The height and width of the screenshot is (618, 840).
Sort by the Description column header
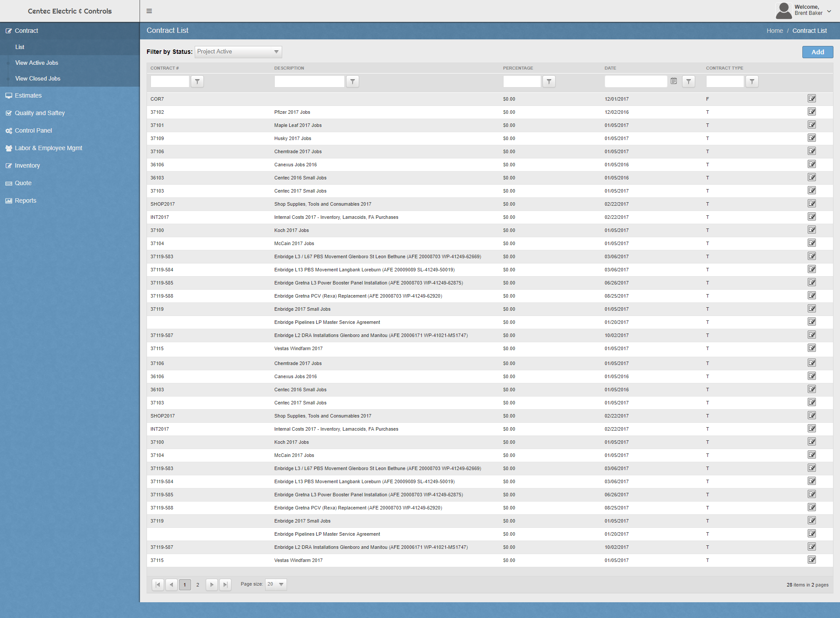pyautogui.click(x=289, y=68)
